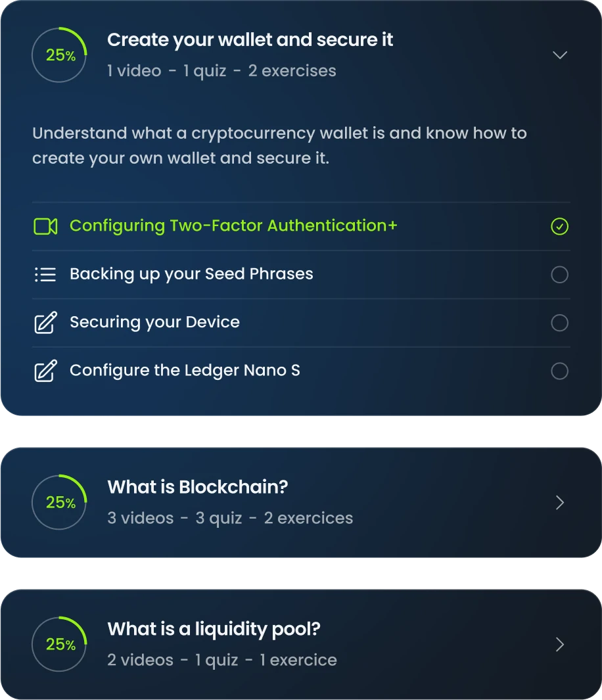Expand the What is Blockchain? section arrow

point(560,503)
